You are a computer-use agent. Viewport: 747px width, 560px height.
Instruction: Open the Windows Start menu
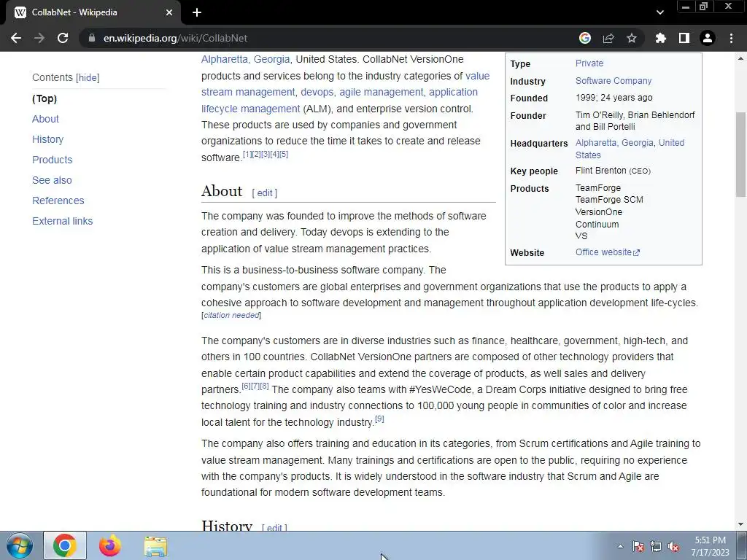(20, 545)
